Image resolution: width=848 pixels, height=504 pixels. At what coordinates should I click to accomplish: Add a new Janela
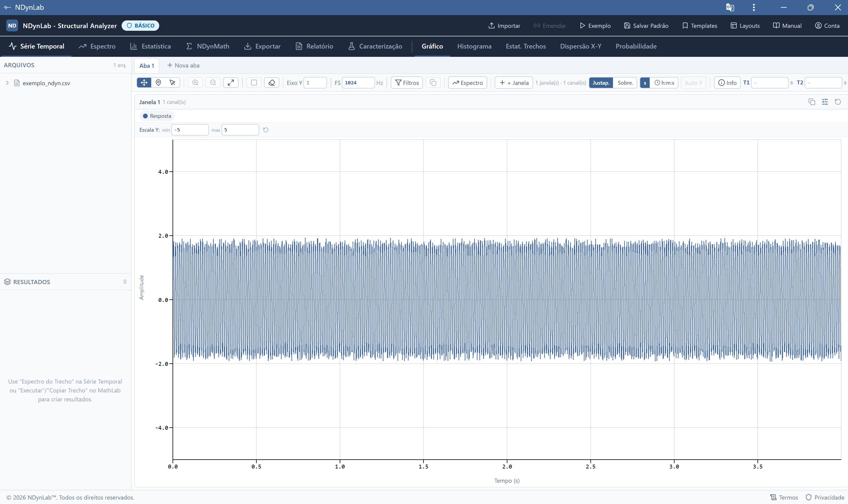pos(514,83)
